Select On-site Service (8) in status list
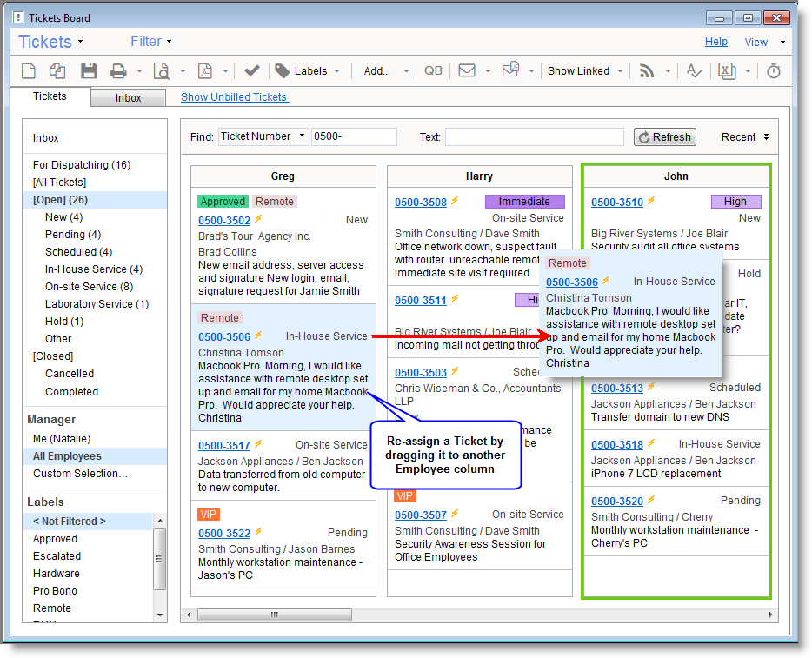This screenshot has width=812, height=658. 89,287
